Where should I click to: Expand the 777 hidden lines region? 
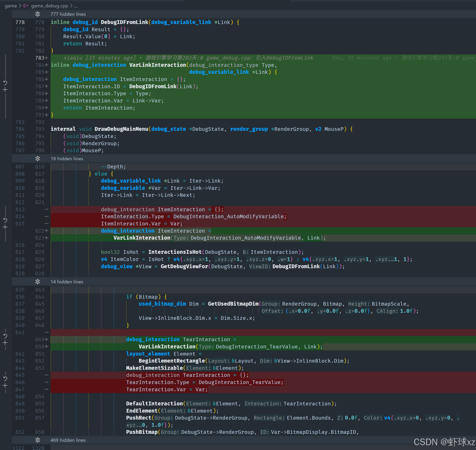point(38,14)
